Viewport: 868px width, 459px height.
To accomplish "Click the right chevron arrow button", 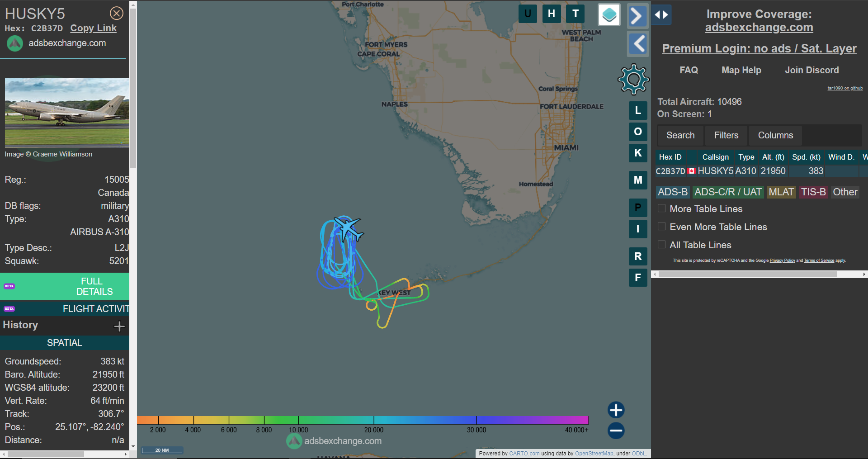I will (637, 16).
